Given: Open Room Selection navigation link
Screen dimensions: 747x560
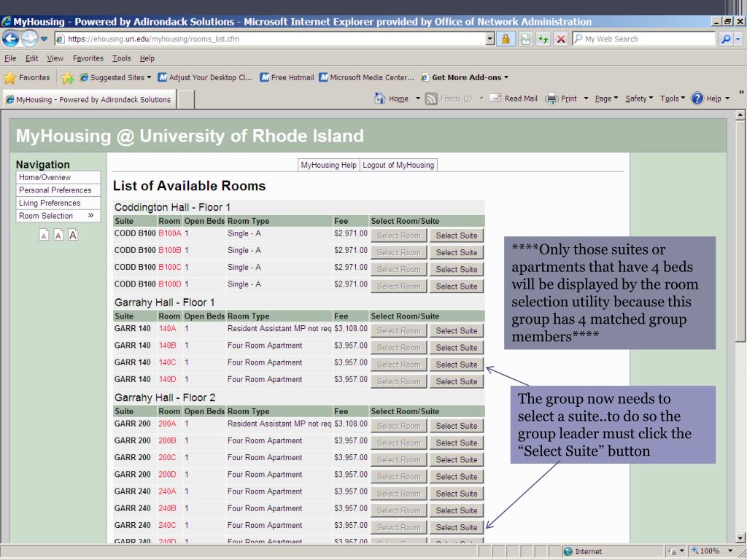Looking at the screenshot, I should coord(58,216).
